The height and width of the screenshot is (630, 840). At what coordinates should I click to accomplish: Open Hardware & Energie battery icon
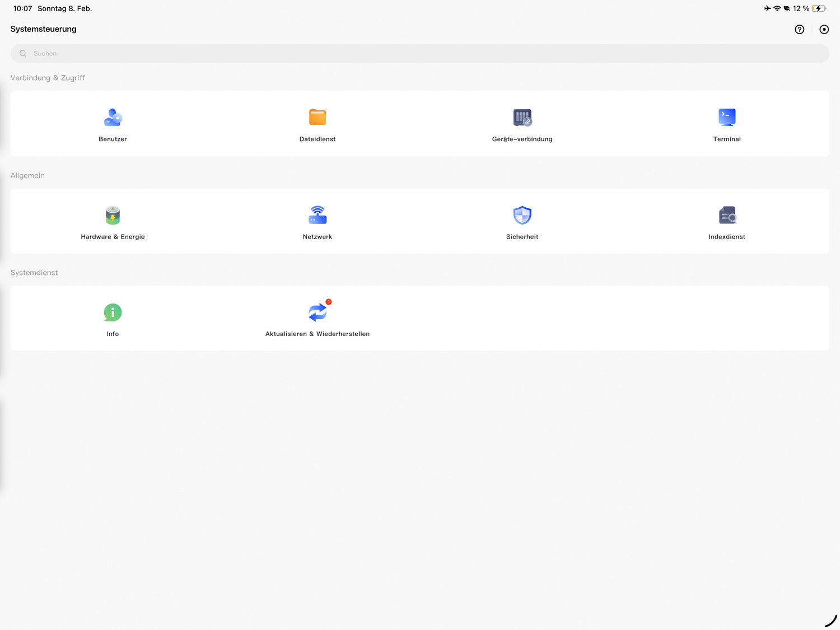[113, 215]
